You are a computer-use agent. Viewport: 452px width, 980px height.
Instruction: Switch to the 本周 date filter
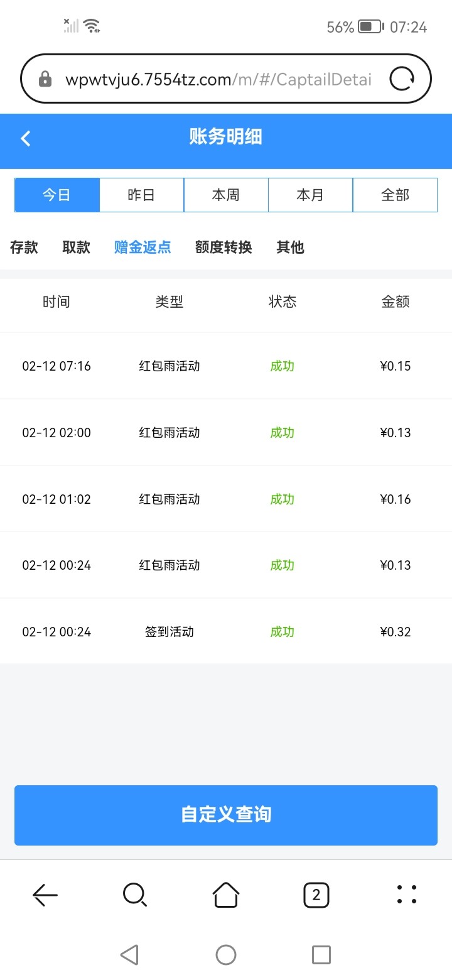coord(226,195)
